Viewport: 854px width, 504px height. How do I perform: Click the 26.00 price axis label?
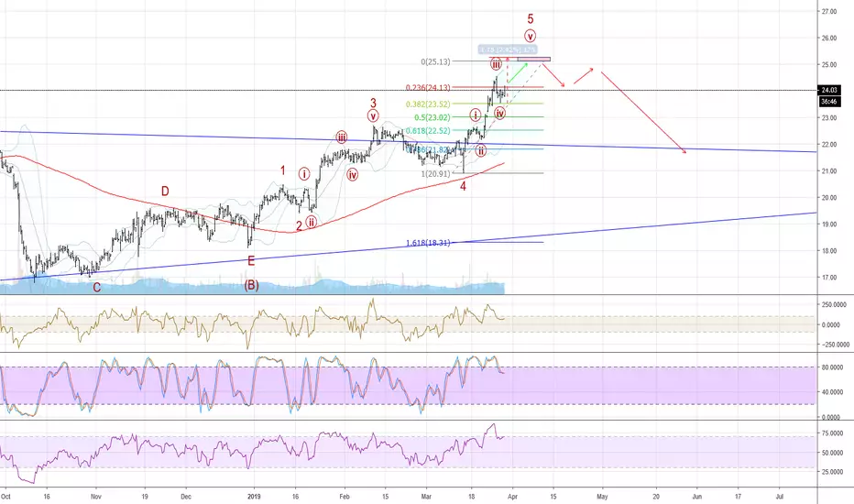tap(829, 38)
